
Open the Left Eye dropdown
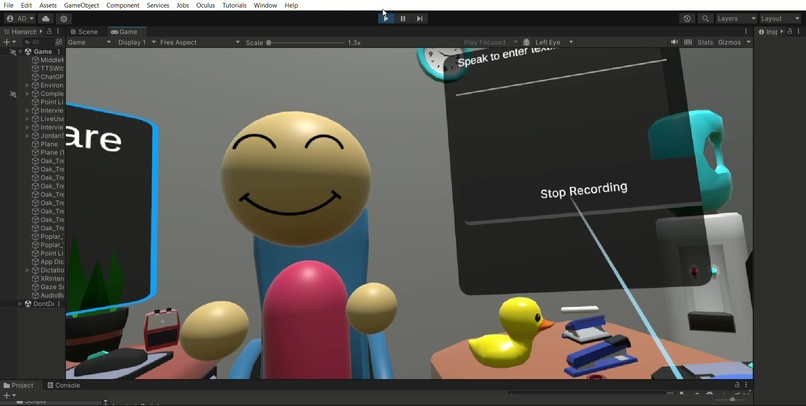(x=554, y=42)
